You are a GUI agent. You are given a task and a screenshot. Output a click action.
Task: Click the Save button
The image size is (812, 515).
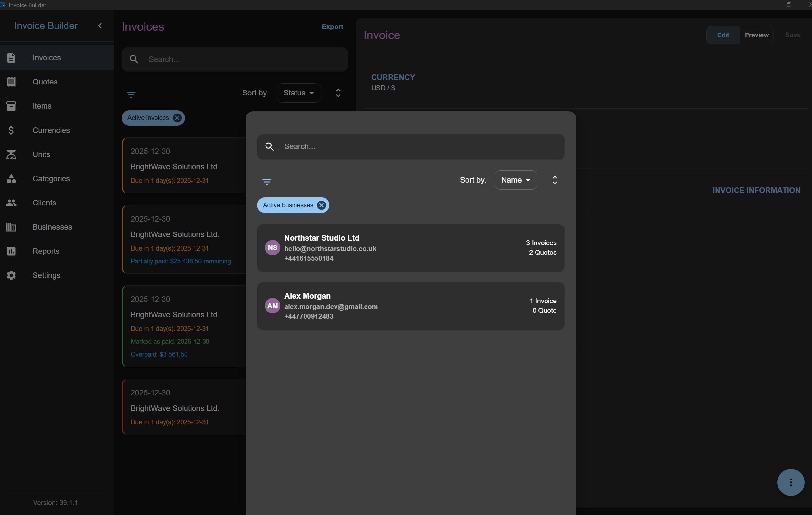pyautogui.click(x=792, y=35)
